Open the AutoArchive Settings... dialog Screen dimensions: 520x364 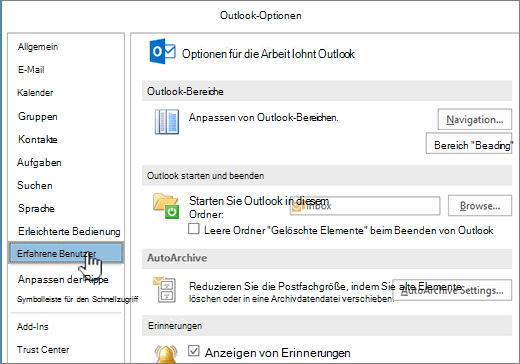click(452, 290)
